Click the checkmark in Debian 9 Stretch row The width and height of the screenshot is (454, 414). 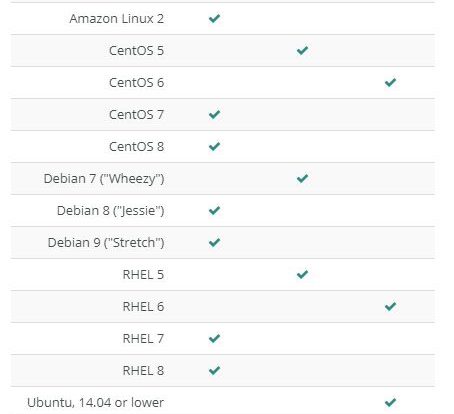(214, 242)
